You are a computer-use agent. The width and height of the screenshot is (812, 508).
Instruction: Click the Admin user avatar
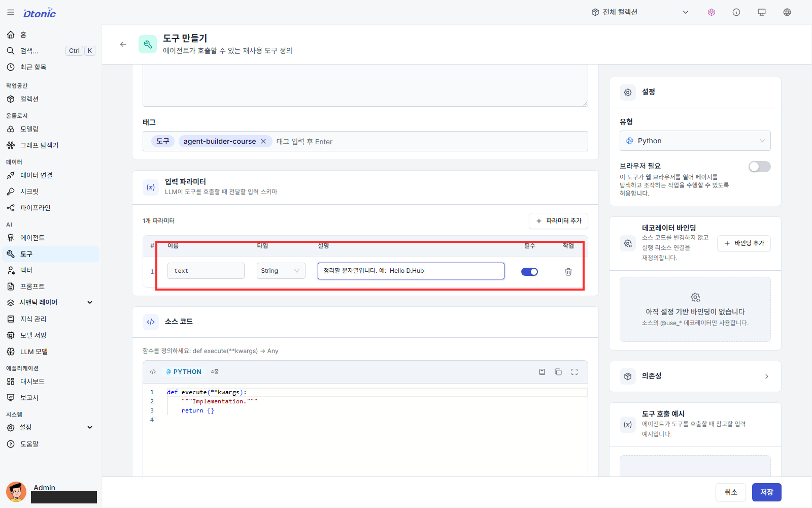[x=16, y=492]
